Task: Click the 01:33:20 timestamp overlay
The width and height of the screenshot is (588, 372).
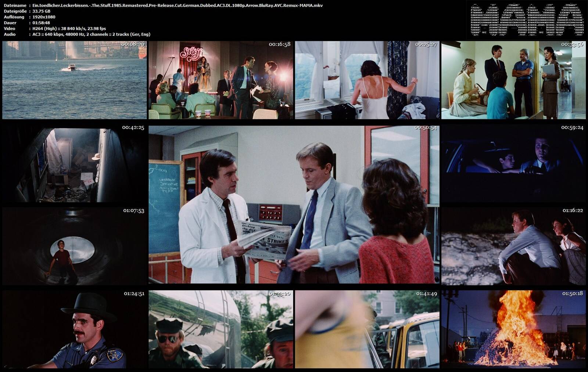Action: pos(280,294)
